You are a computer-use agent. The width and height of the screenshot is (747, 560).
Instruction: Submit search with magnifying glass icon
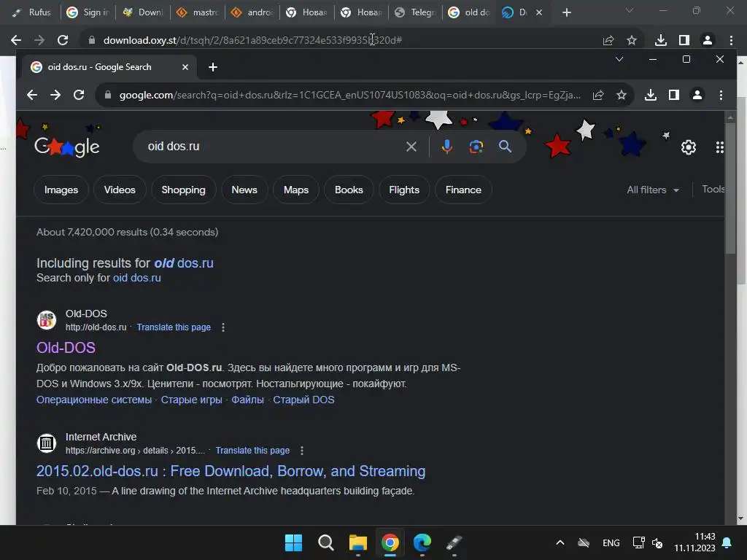[x=505, y=146]
